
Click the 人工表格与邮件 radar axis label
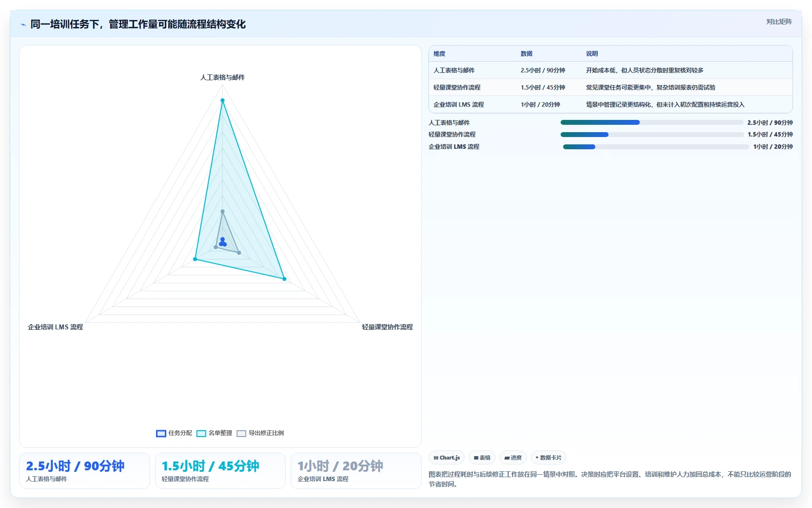[223, 77]
